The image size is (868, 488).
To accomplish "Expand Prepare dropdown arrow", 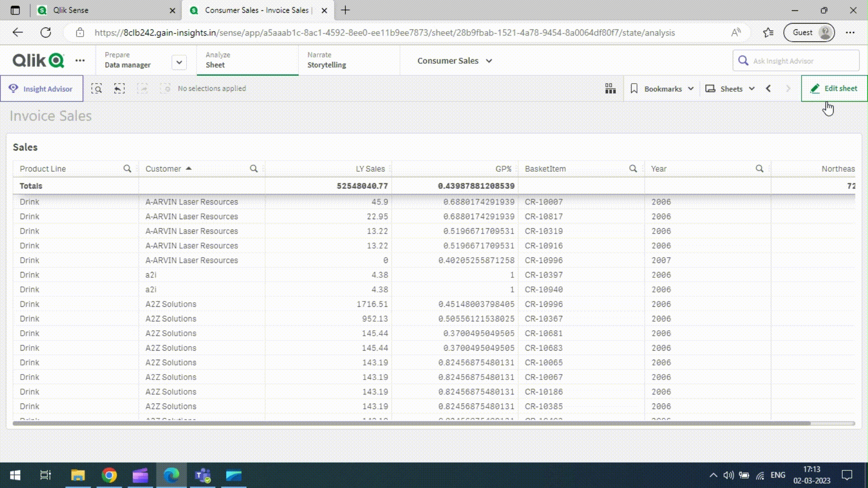I will 179,62.
